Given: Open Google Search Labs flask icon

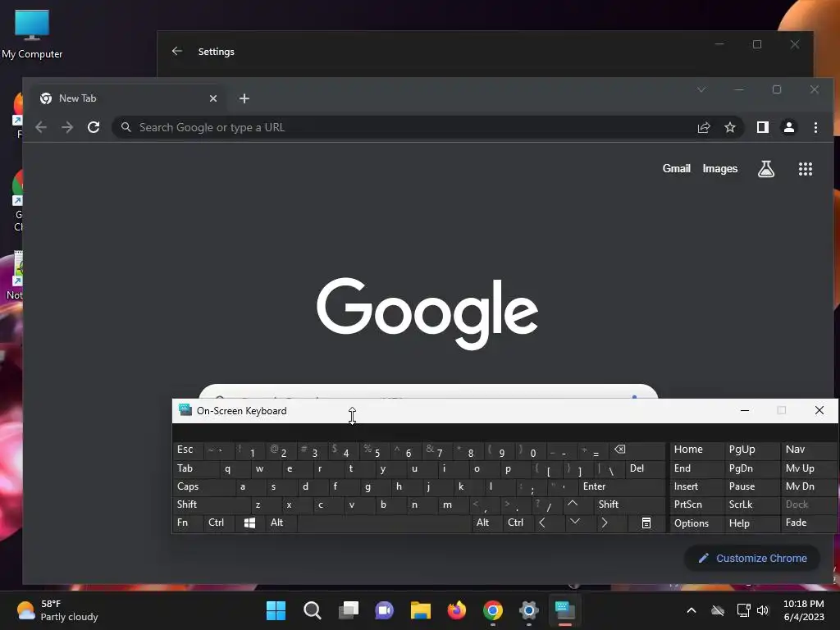Looking at the screenshot, I should pyautogui.click(x=766, y=169).
